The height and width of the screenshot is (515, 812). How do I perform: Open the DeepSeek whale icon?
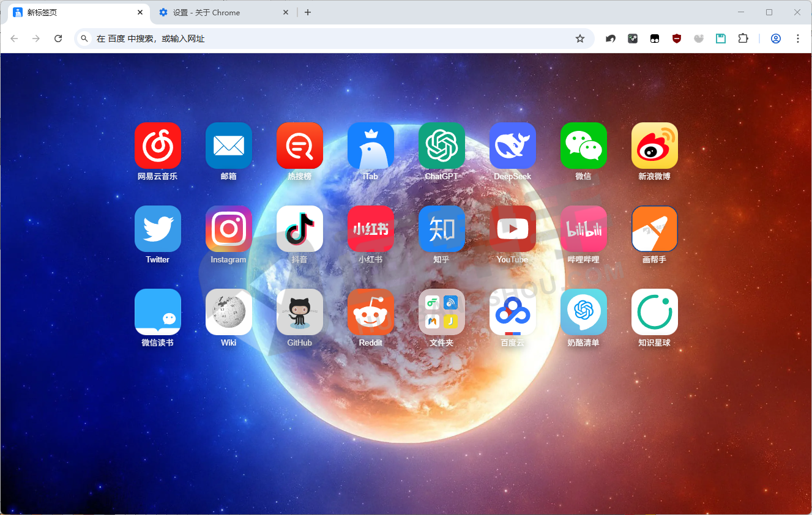513,146
